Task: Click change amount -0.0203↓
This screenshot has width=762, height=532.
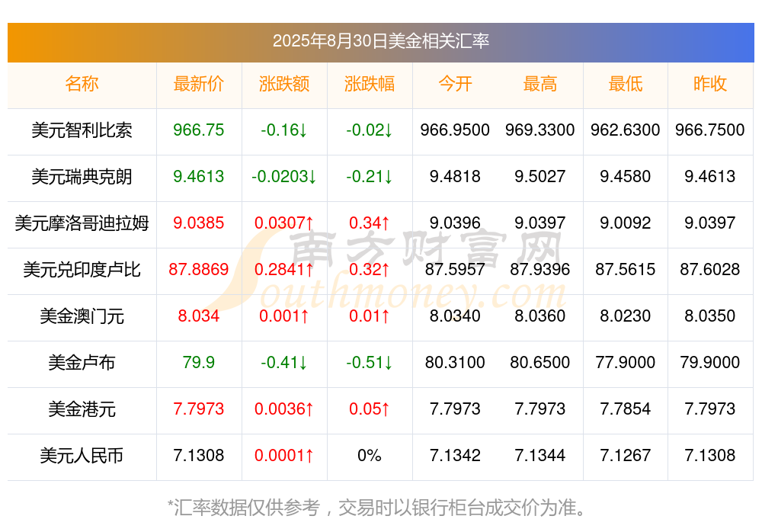Action: 283,177
